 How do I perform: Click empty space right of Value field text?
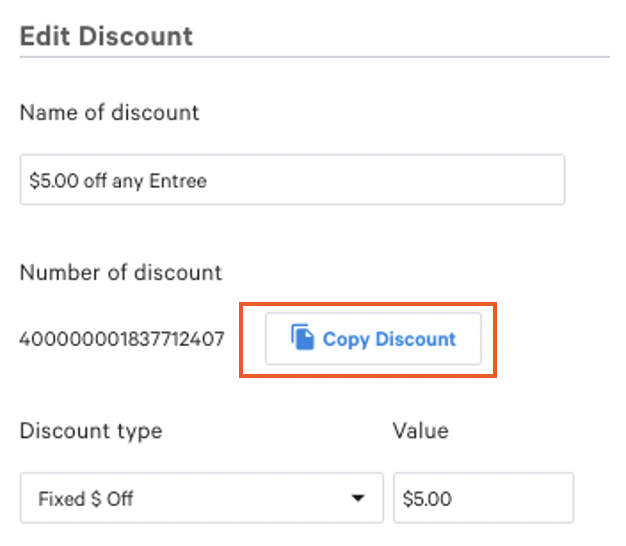(x=520, y=498)
